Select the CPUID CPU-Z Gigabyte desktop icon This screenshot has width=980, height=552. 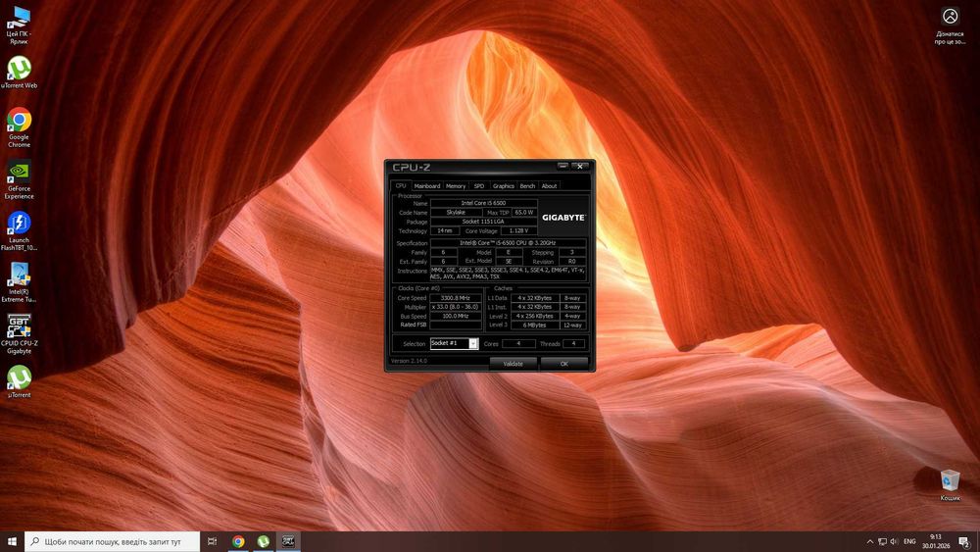tap(19, 327)
